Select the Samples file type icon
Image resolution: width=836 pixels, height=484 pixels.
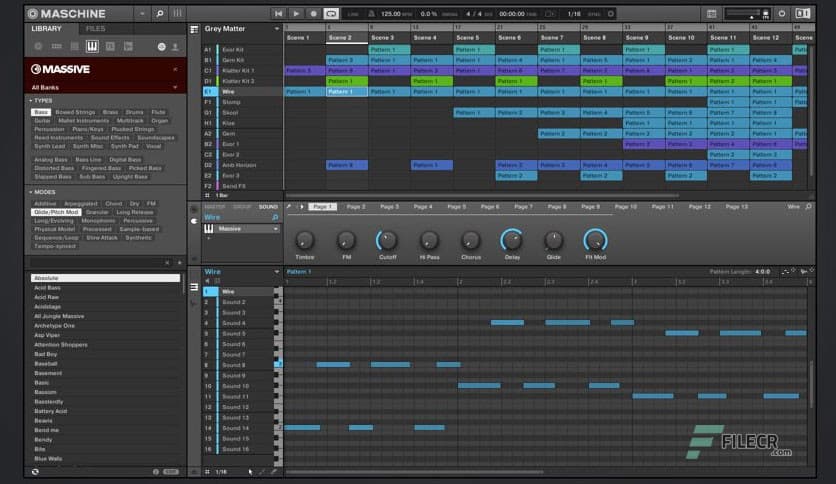point(128,46)
